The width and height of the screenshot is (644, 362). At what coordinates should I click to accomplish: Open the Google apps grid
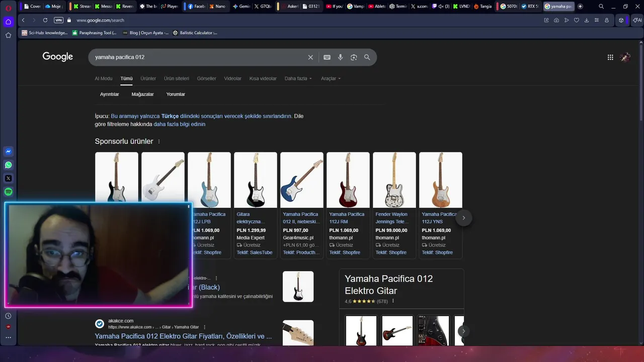click(x=610, y=57)
